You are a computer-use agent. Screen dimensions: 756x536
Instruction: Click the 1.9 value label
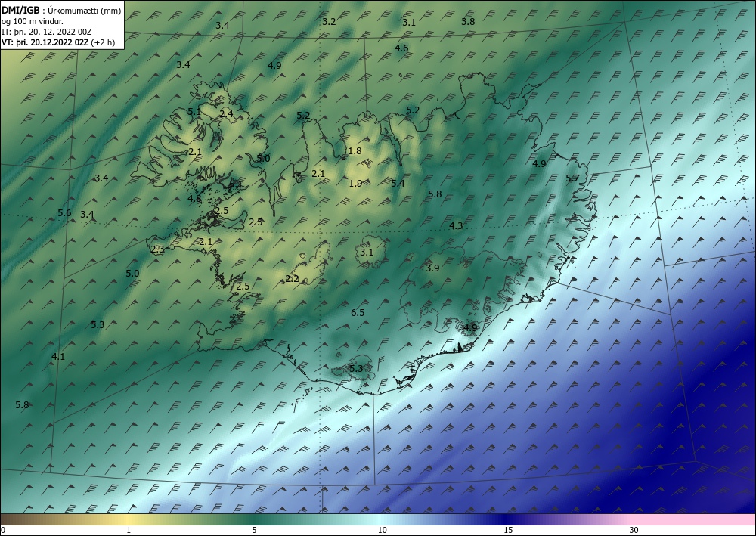click(x=355, y=184)
